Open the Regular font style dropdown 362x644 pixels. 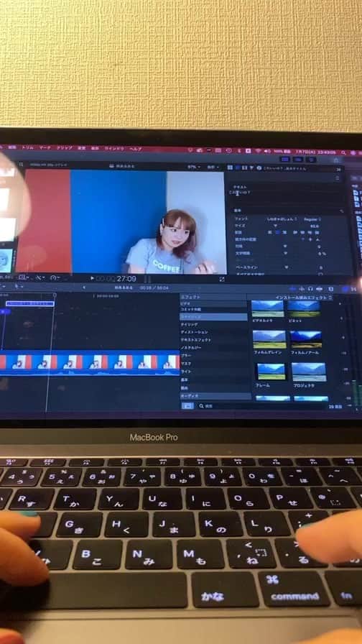[312, 219]
